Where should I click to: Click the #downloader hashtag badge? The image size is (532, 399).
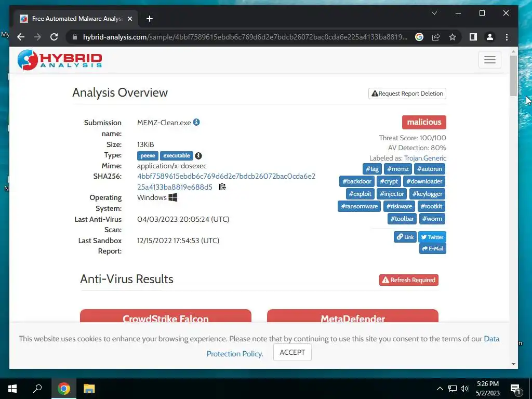pyautogui.click(x=424, y=181)
